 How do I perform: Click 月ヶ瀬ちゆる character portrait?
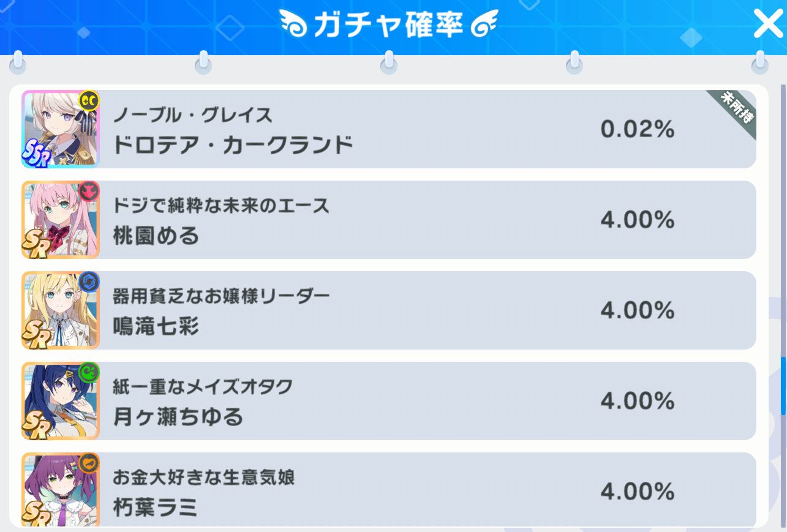(x=61, y=401)
